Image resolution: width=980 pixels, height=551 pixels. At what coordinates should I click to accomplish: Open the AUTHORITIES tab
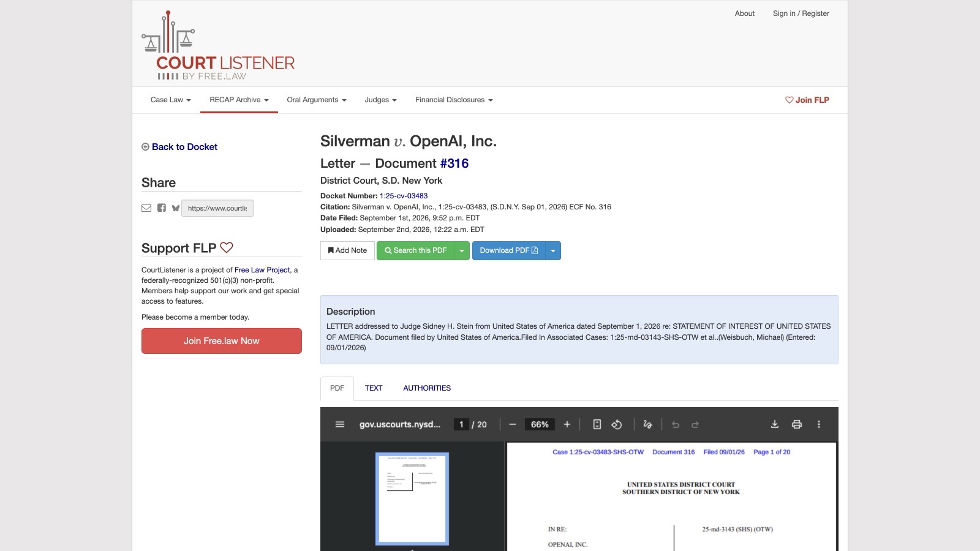tap(427, 388)
